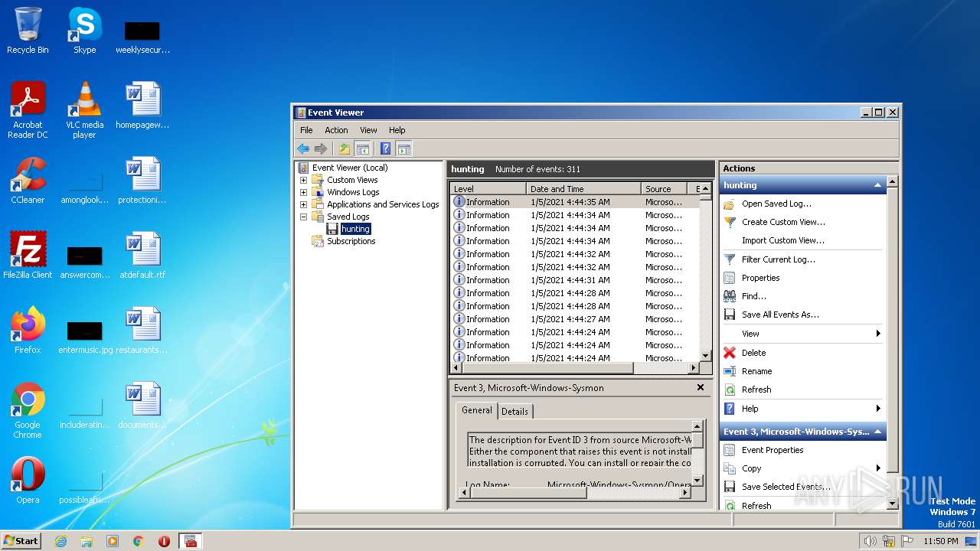The width and height of the screenshot is (980, 551).
Task: Click Import Custom View action
Action: 783,240
